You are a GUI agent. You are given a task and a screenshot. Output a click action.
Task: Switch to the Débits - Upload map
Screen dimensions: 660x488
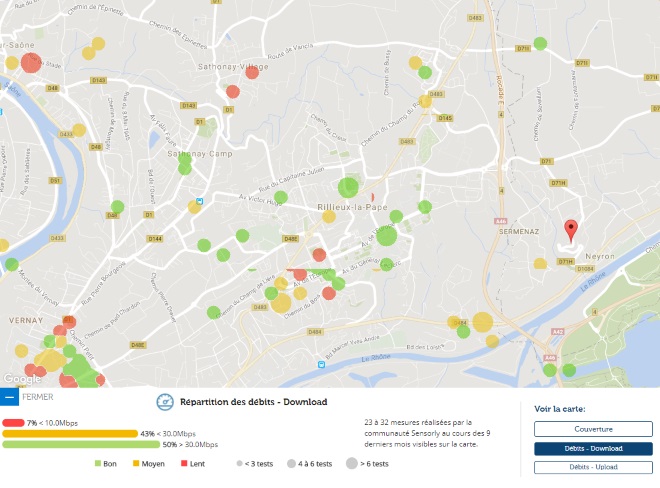593,467
